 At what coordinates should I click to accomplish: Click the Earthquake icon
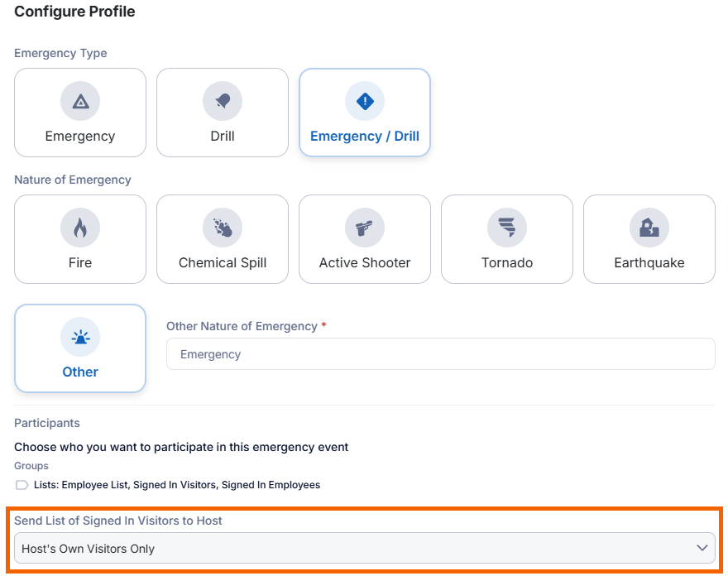649,228
